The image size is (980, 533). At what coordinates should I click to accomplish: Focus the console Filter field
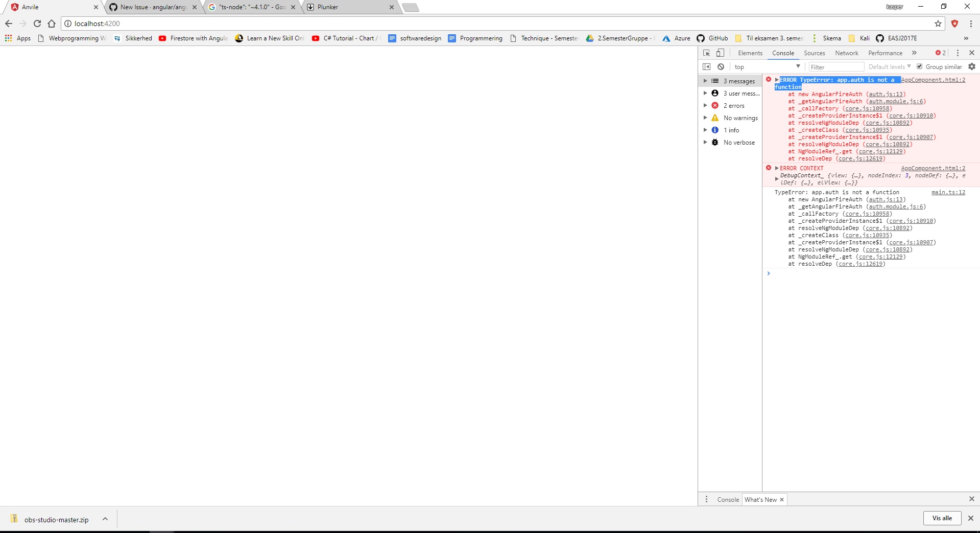[836, 67]
